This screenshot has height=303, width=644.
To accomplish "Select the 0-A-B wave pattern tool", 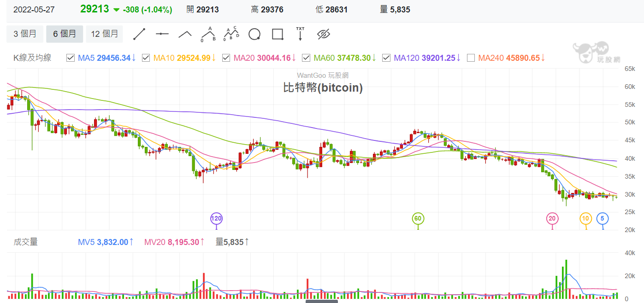I will 208,34.
